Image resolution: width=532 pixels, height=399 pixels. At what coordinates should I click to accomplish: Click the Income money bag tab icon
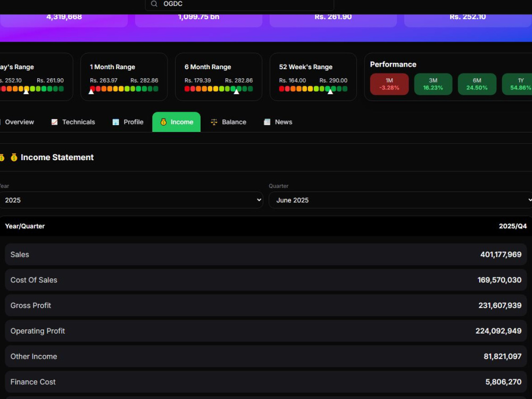click(x=163, y=122)
